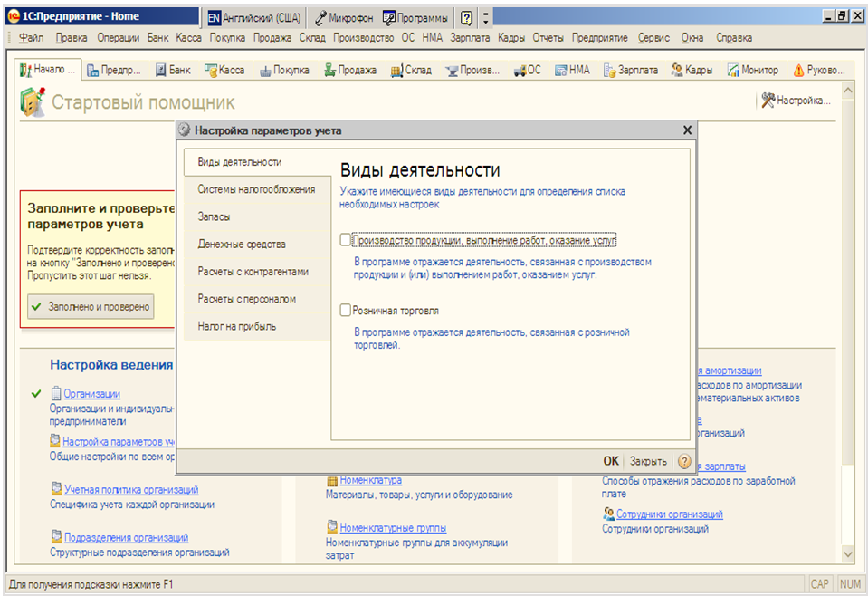Open Номенклатурные группы link
The image size is (868, 596).
point(393,528)
